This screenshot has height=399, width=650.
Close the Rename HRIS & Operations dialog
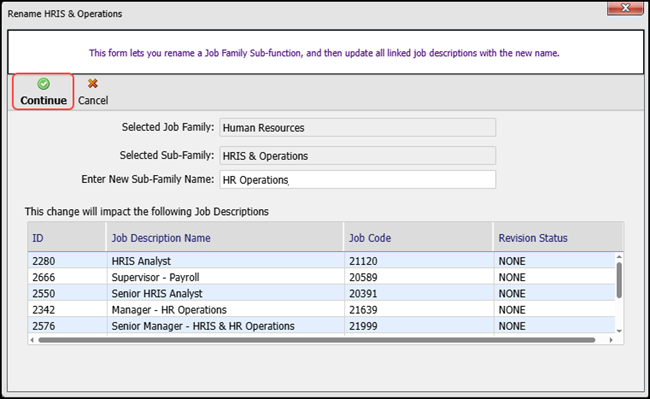point(625,8)
